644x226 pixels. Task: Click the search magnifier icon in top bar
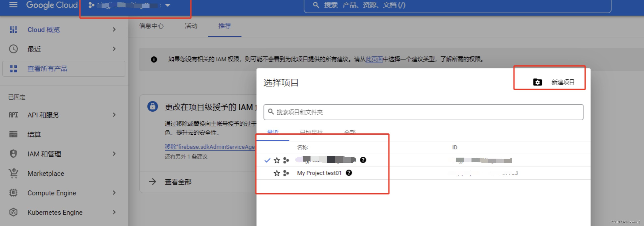(316, 5)
